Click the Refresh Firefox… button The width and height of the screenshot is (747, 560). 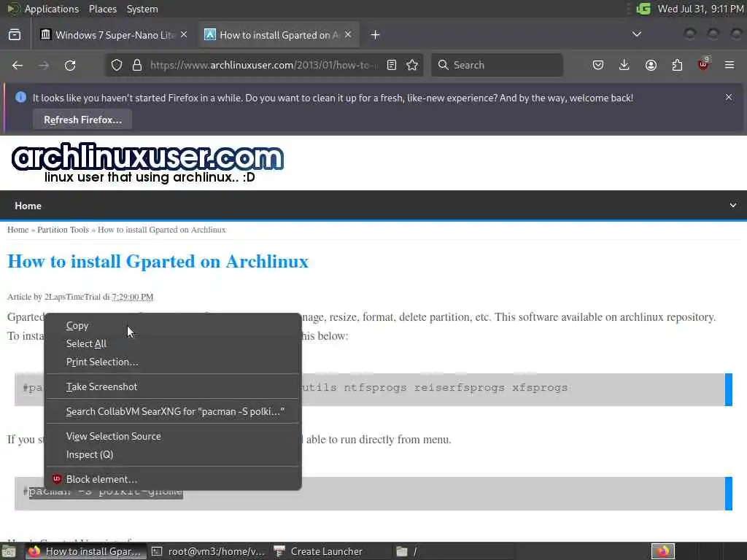(82, 120)
